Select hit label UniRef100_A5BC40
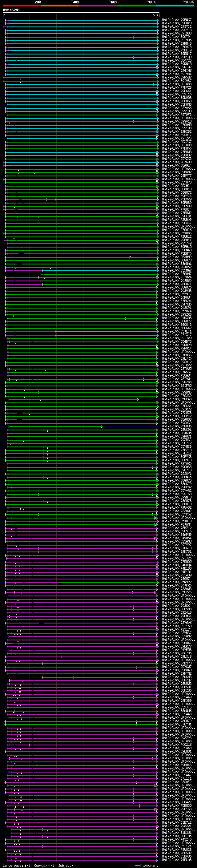Screen dimensions: 197x868 coord(177,399)
